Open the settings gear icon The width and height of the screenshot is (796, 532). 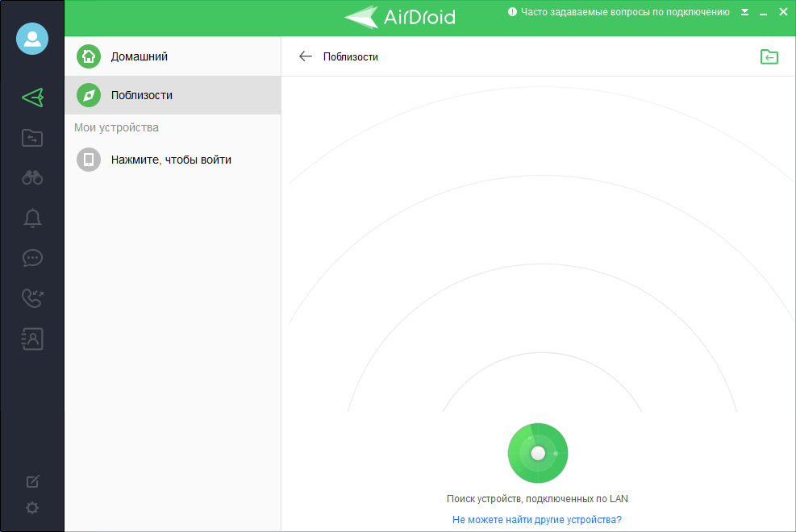coord(32,508)
